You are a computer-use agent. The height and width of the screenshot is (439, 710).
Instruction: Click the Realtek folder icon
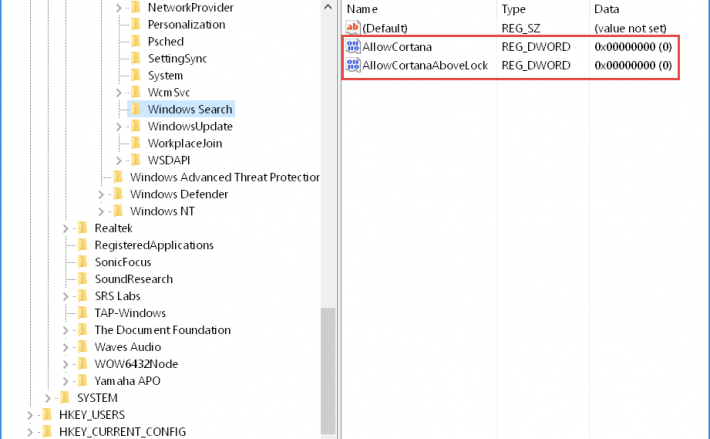[x=82, y=228]
